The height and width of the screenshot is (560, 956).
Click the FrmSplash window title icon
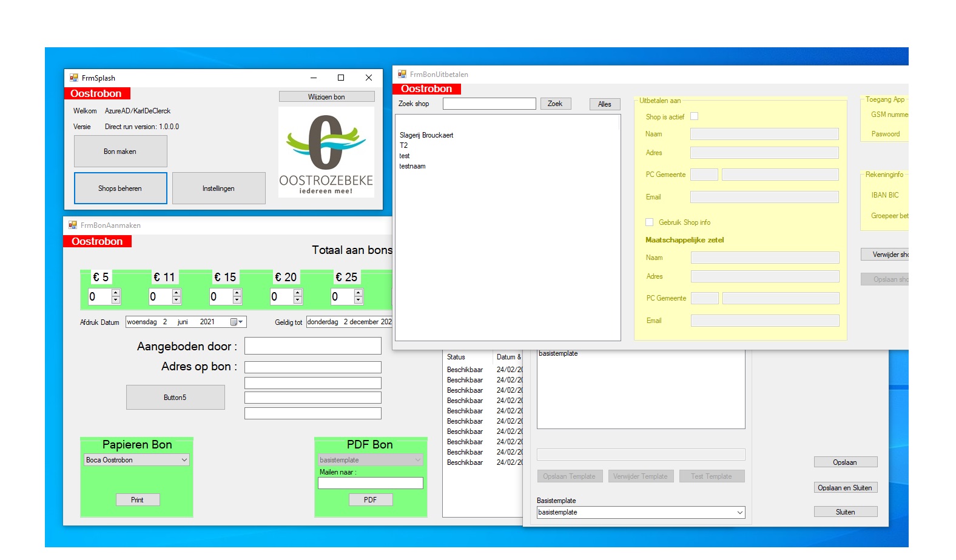click(x=74, y=78)
